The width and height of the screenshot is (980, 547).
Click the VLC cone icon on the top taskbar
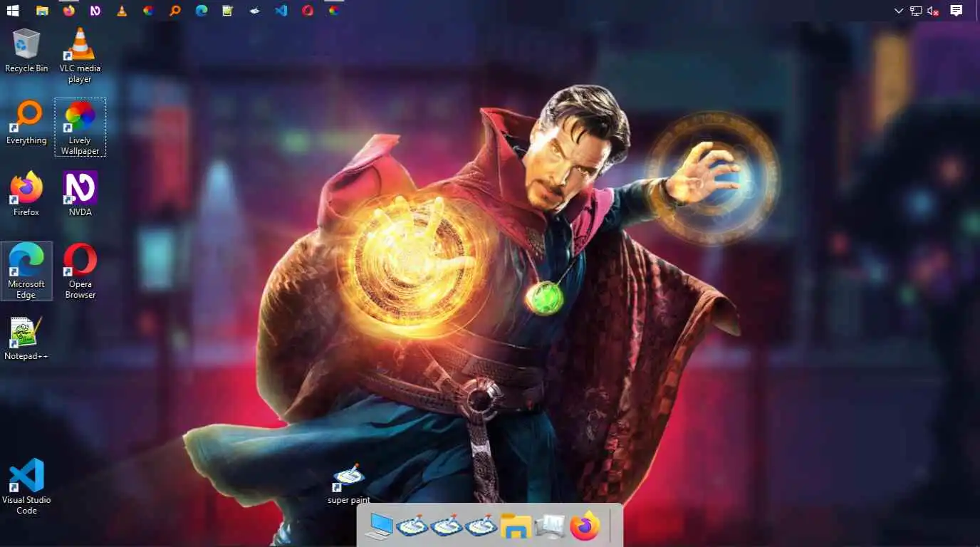click(122, 11)
